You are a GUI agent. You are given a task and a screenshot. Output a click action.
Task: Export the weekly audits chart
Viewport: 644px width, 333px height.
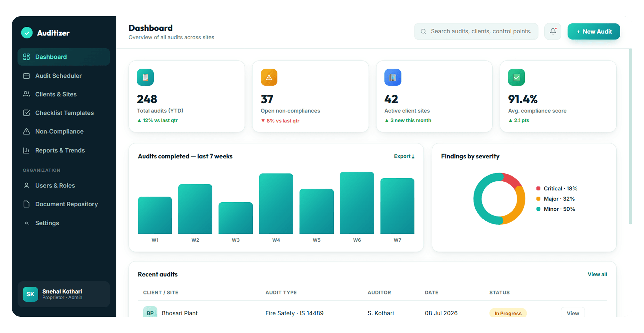(404, 156)
